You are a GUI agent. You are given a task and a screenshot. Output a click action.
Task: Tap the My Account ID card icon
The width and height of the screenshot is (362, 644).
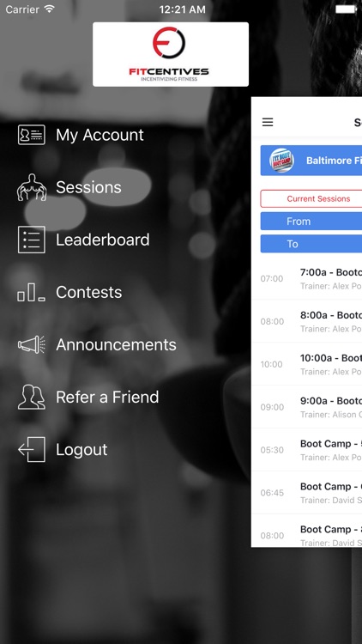(x=31, y=135)
